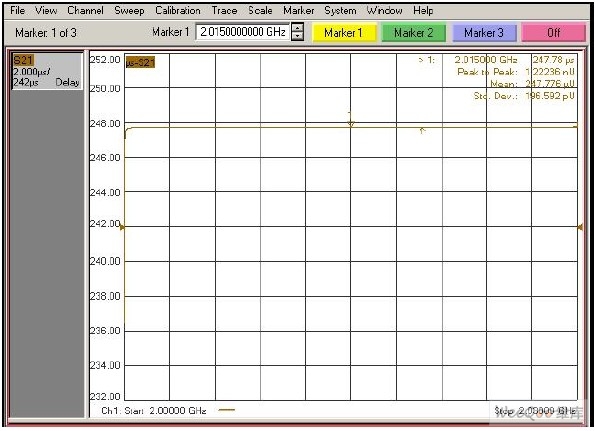
Task: Open the Trace menu
Action: point(224,10)
